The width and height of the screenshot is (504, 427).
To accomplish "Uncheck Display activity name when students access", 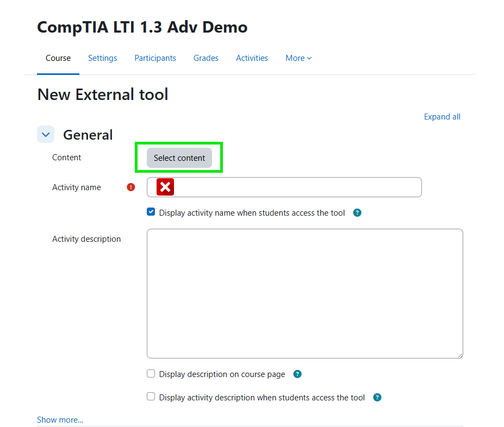I will point(151,212).
